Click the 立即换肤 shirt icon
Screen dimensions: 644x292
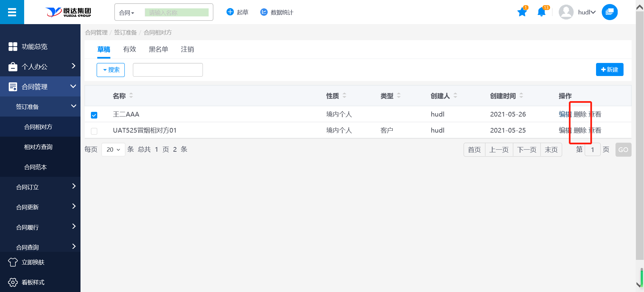point(13,262)
